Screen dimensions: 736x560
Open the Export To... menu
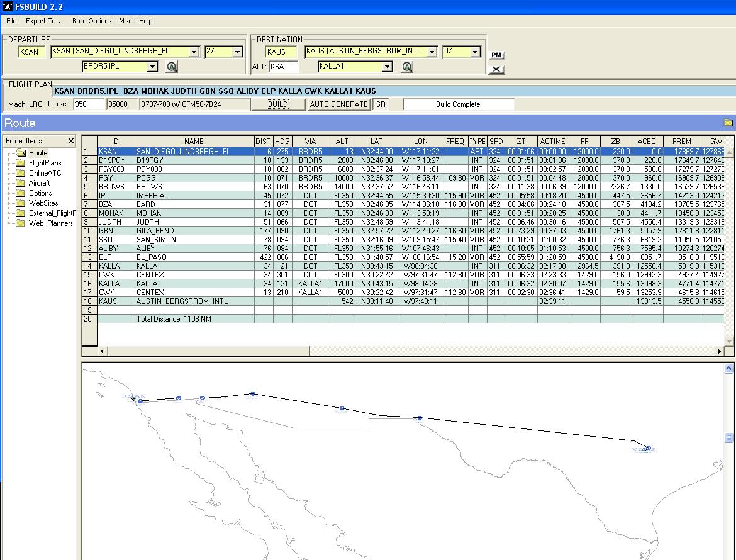(44, 21)
